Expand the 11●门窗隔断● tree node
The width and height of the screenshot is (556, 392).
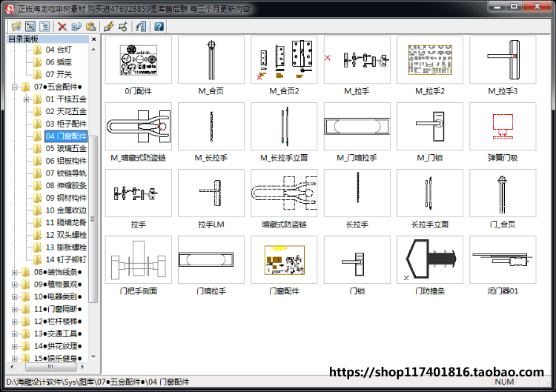[x=15, y=310]
